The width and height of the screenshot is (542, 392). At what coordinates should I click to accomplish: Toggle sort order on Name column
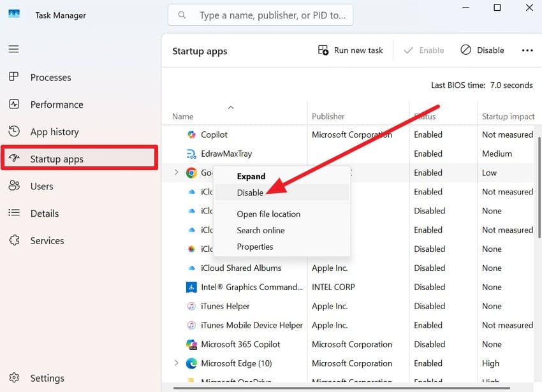pyautogui.click(x=182, y=116)
